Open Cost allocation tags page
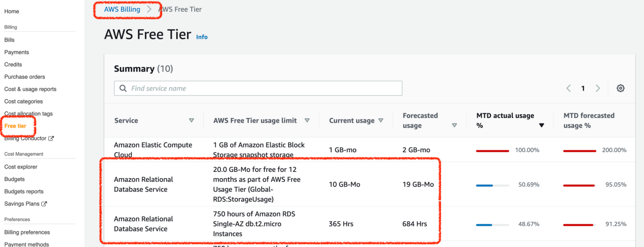This screenshot has height=247, width=644. (x=28, y=114)
